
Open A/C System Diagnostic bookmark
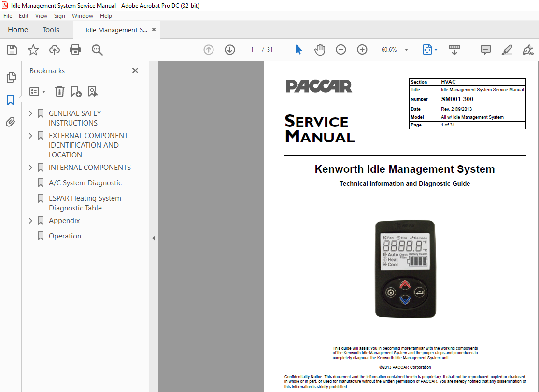coord(85,183)
